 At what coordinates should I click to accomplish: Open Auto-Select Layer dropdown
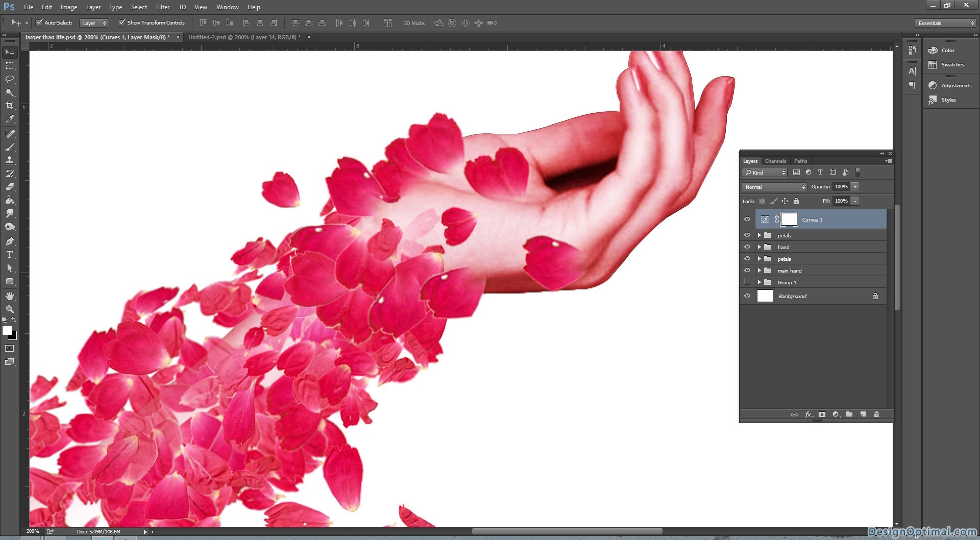(94, 23)
